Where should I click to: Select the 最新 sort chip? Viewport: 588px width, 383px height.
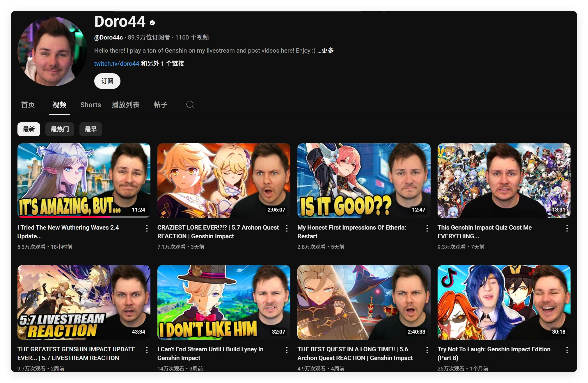(x=29, y=129)
